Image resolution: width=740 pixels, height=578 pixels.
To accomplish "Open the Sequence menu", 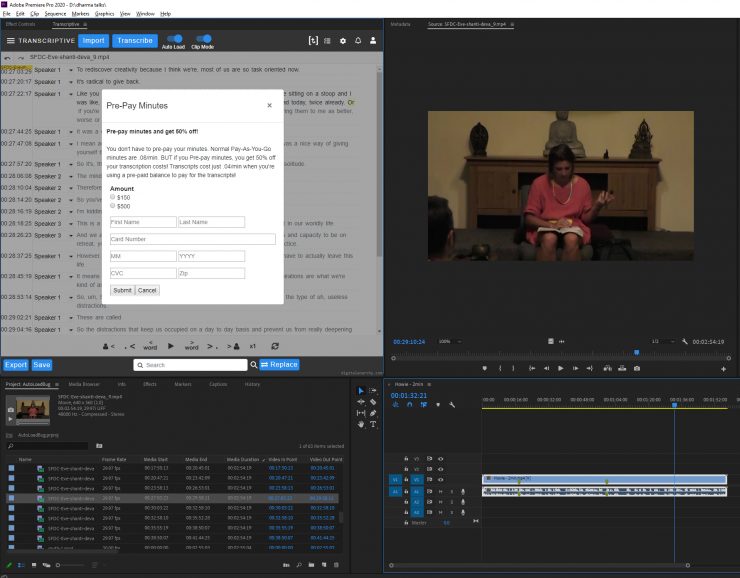I will point(56,14).
